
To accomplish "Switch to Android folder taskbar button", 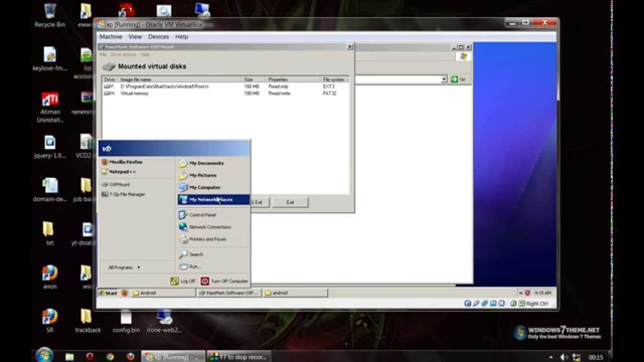I will [164, 293].
